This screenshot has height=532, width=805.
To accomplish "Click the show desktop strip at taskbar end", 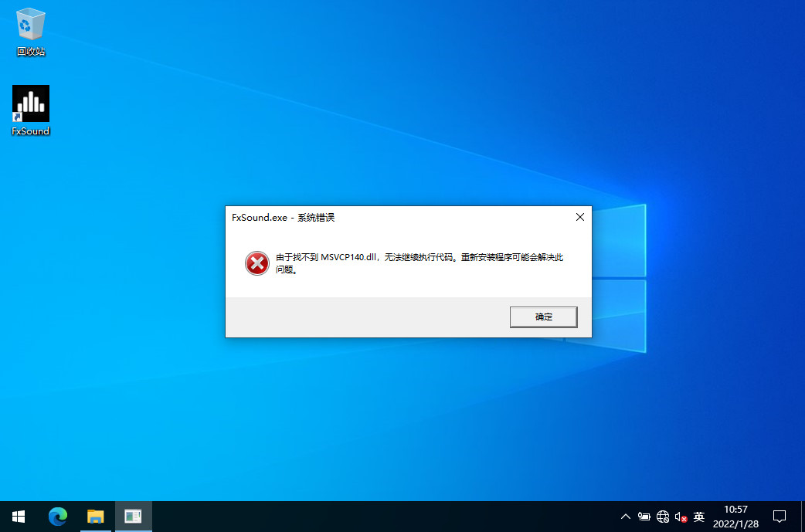I will tap(803, 517).
